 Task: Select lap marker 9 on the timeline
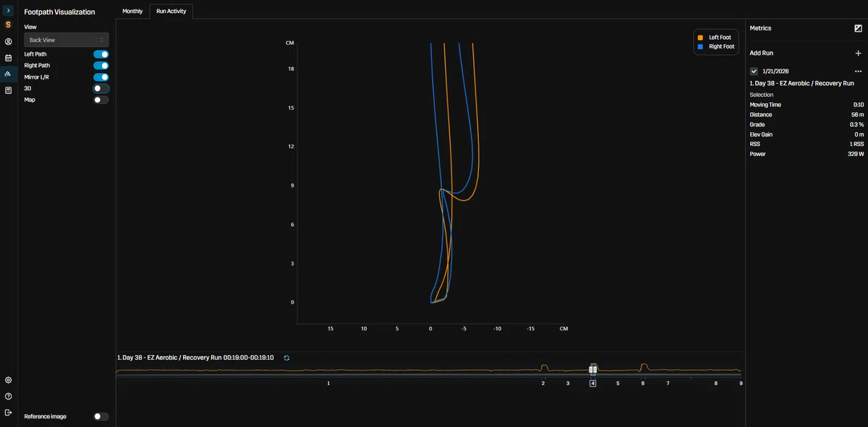click(x=741, y=384)
